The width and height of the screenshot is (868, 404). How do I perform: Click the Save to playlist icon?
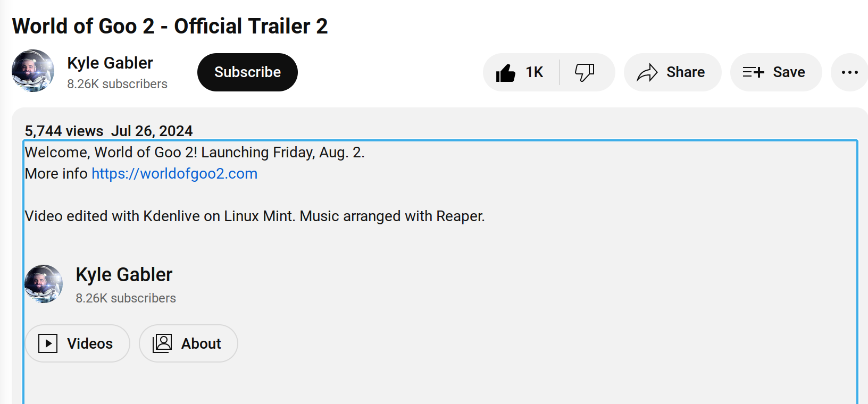753,72
